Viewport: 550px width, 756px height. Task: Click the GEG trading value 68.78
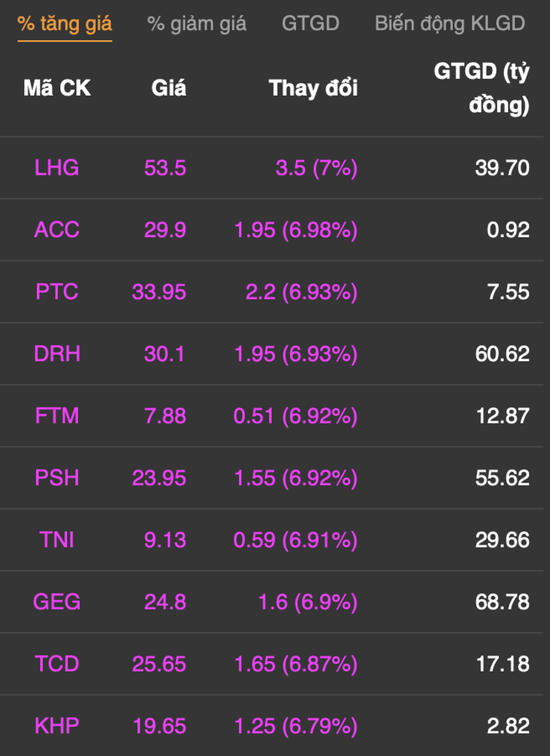coord(502,602)
